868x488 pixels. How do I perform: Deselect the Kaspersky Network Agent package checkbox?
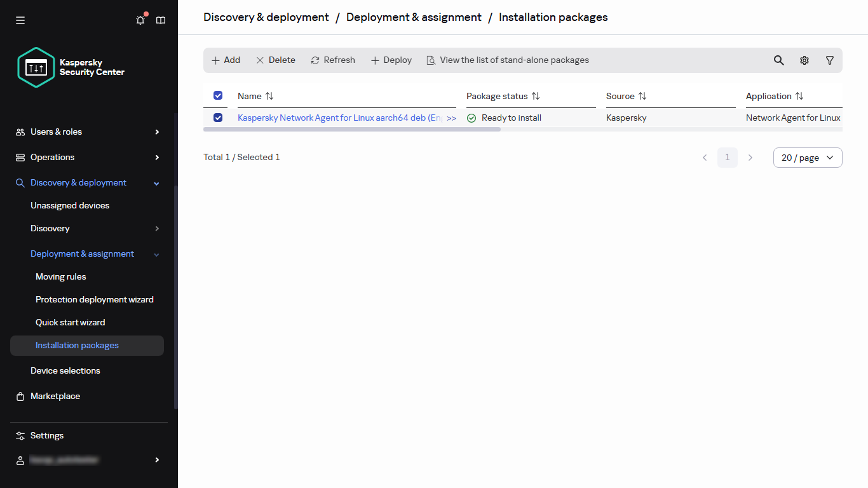click(x=217, y=117)
